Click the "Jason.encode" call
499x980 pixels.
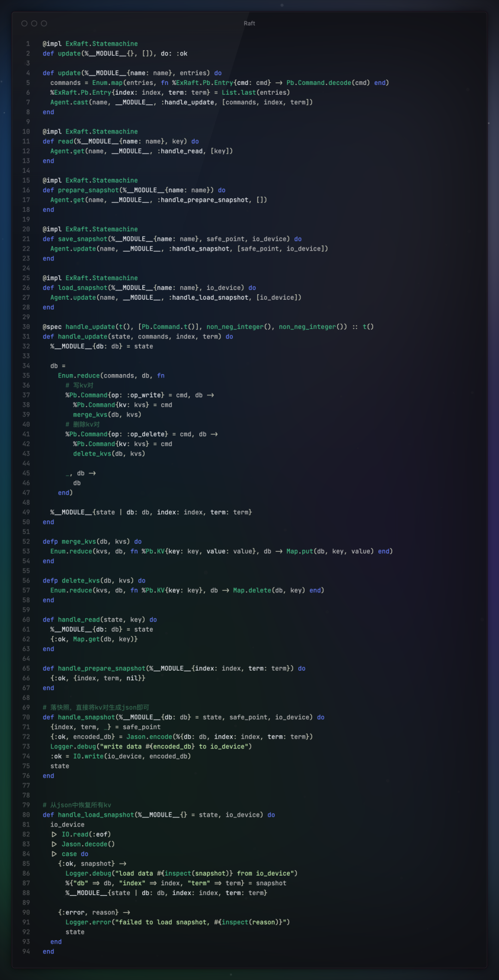tap(149, 737)
